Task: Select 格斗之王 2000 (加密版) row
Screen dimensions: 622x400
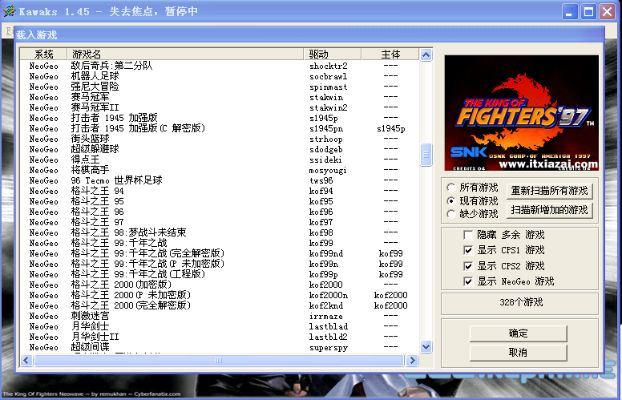Action: click(219, 285)
